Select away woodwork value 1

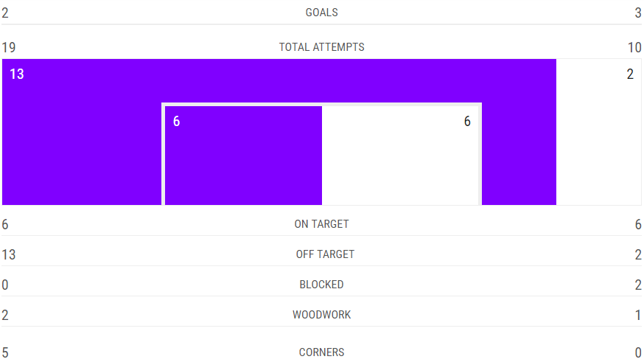[638, 315]
